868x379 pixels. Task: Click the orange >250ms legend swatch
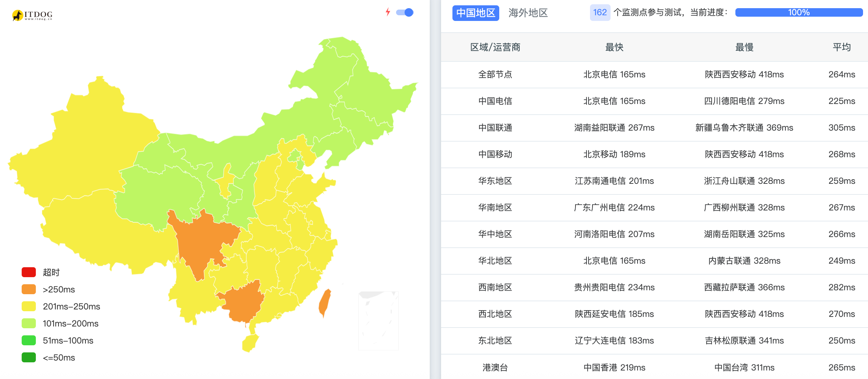(x=29, y=289)
